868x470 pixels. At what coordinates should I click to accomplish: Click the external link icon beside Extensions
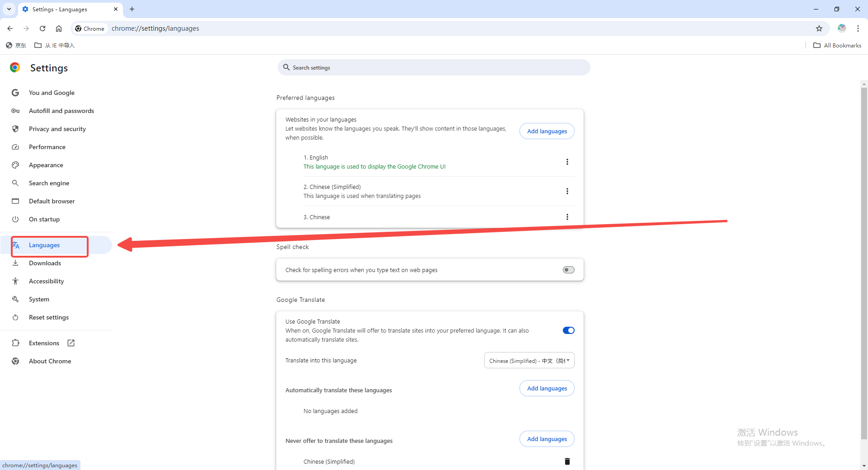71,343
